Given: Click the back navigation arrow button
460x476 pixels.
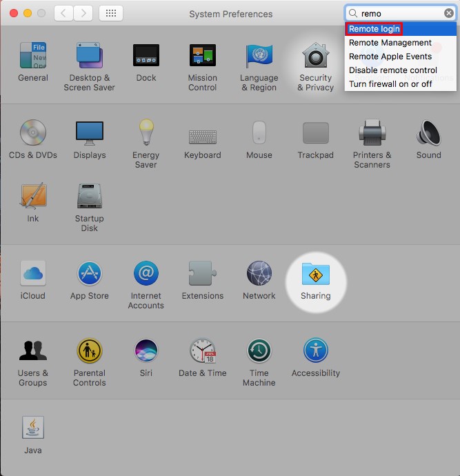Looking at the screenshot, I should (x=63, y=13).
